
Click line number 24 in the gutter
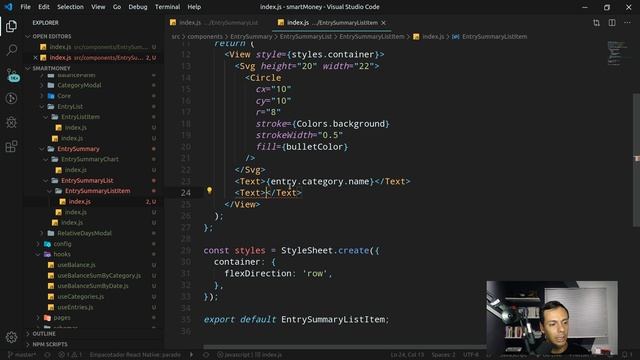click(186, 193)
